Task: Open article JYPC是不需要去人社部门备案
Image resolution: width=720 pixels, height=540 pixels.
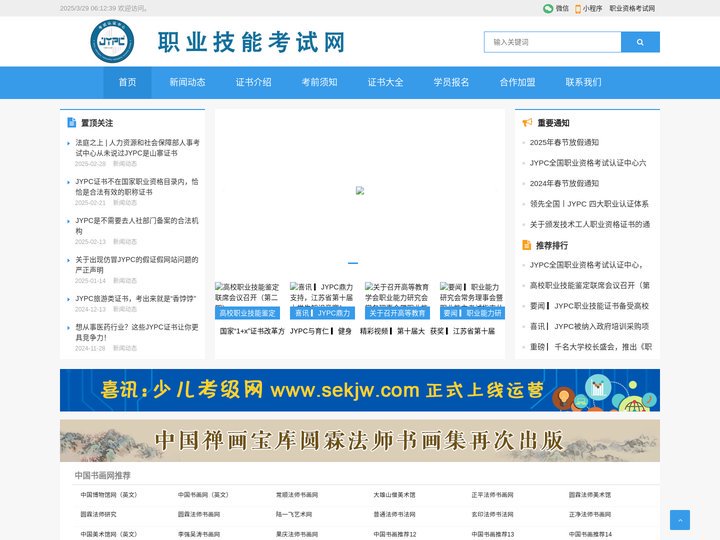Action: point(137,226)
